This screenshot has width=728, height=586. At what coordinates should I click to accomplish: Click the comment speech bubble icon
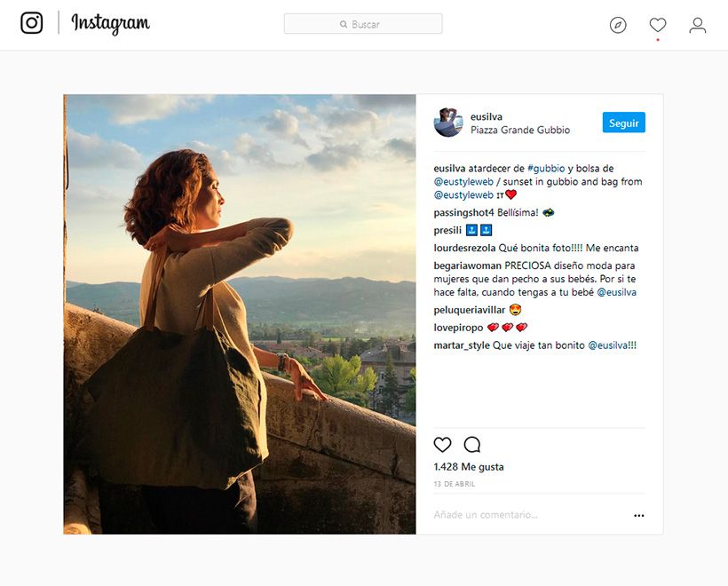[472, 444]
